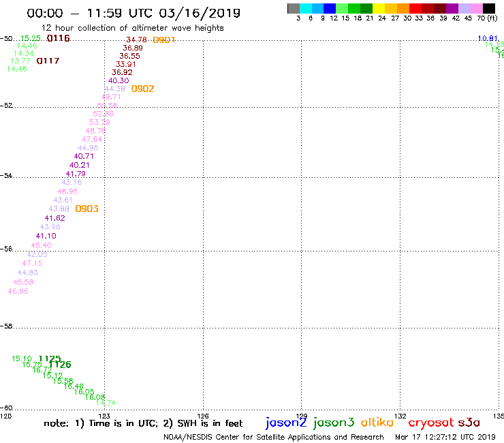
Task: Click the wave height value '40.30'
Action: pyautogui.click(x=119, y=80)
